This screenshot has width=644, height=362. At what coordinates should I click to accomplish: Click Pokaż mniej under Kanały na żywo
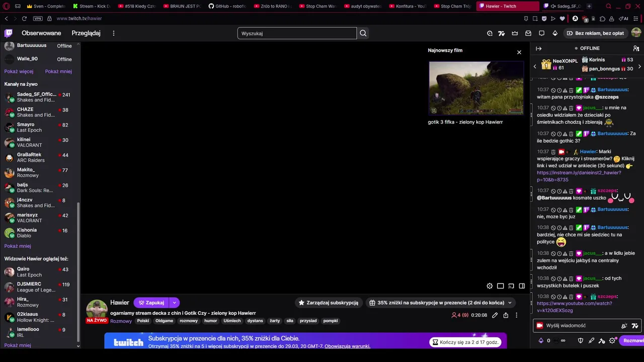pos(18,246)
